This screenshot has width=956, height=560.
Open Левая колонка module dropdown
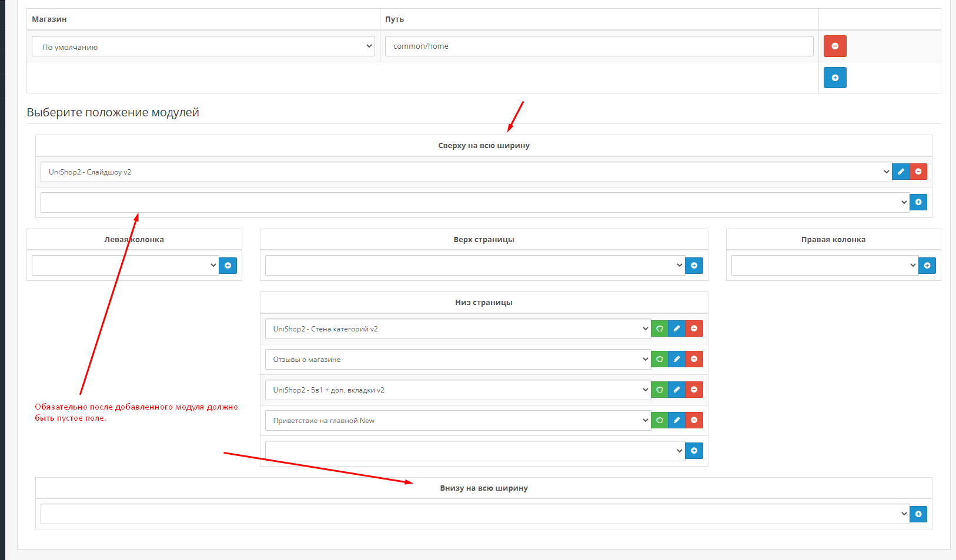pos(125,266)
